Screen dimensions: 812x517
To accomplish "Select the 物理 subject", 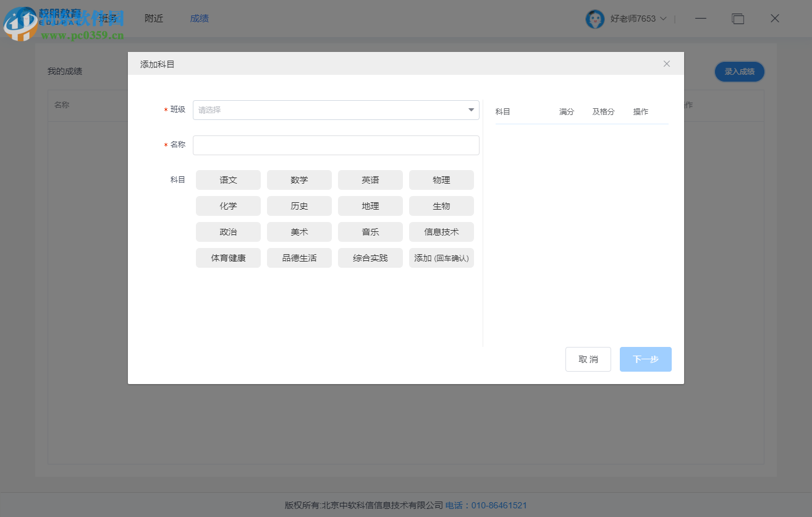I will 441,180.
